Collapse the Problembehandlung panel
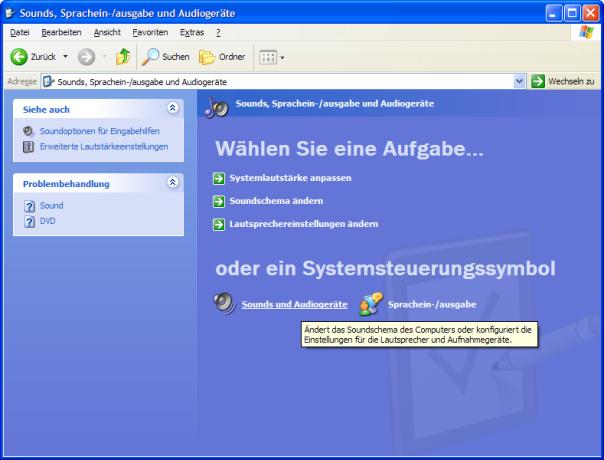604x460 pixels. 172,184
